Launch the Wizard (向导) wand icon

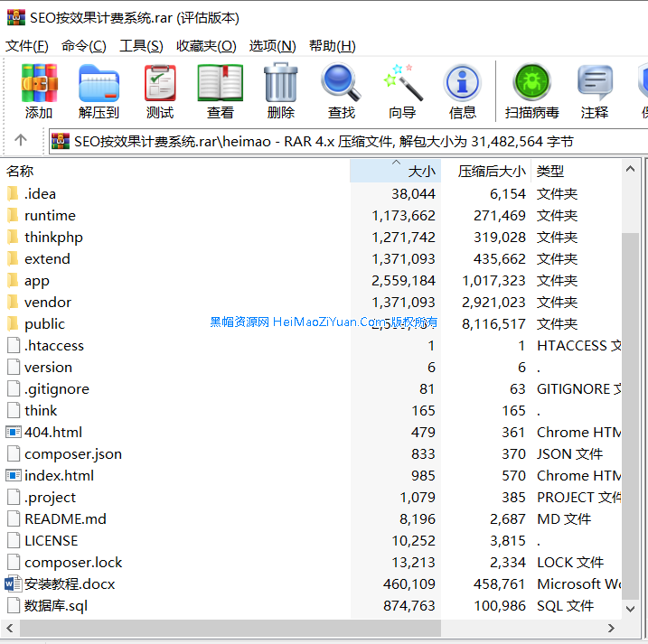(x=402, y=91)
